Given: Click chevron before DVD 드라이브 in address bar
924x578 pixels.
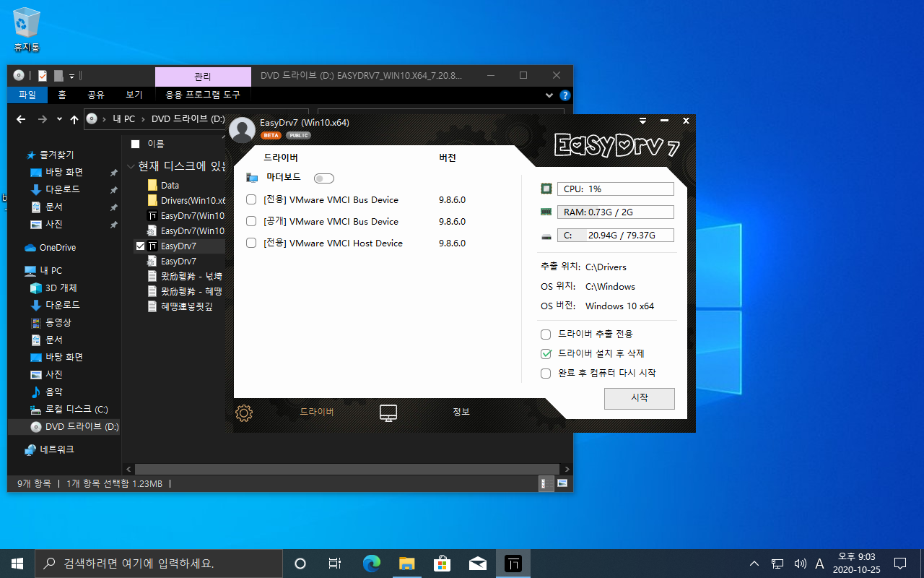Looking at the screenshot, I should pos(144,119).
